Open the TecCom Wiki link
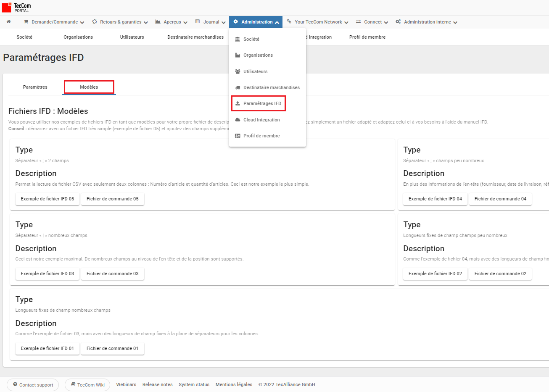 pyautogui.click(x=87, y=385)
